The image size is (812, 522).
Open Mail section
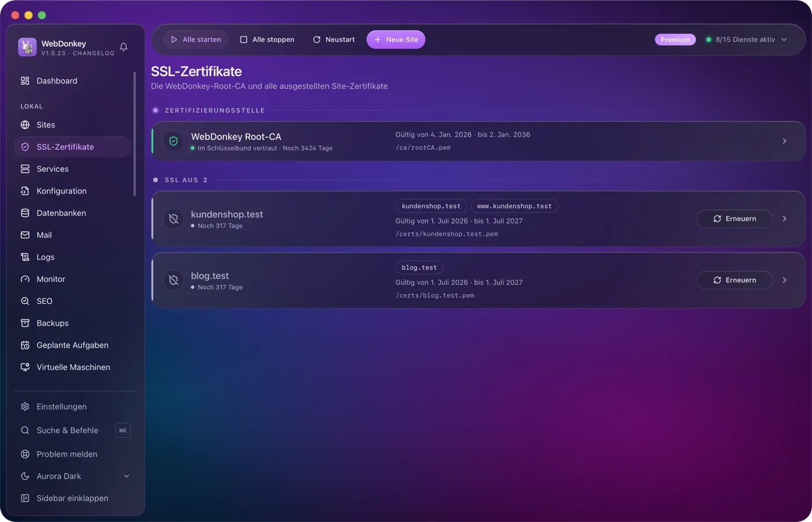[x=73, y=235]
